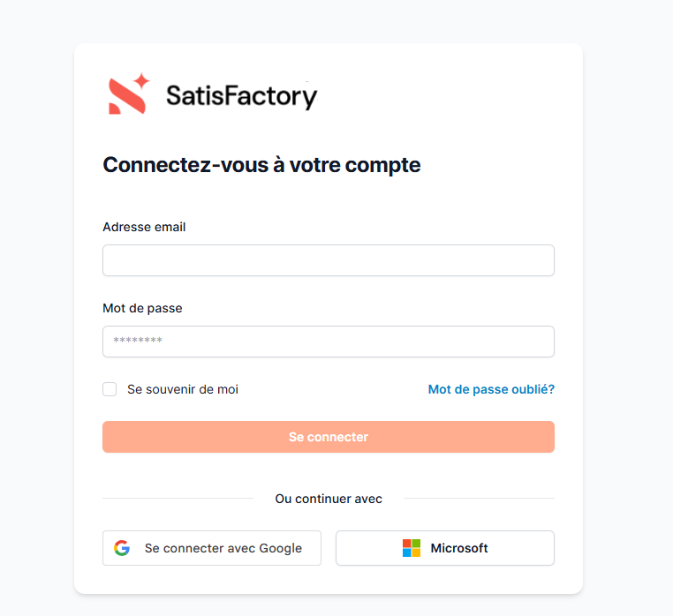
Task: Click the 'Ou continuer avec' divider text
Action: tap(329, 499)
